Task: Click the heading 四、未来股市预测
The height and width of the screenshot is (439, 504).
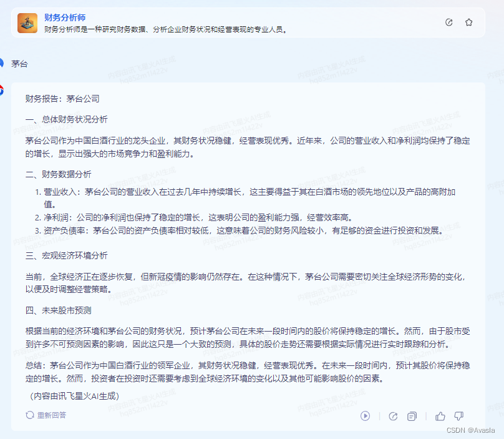Action: coord(58,310)
